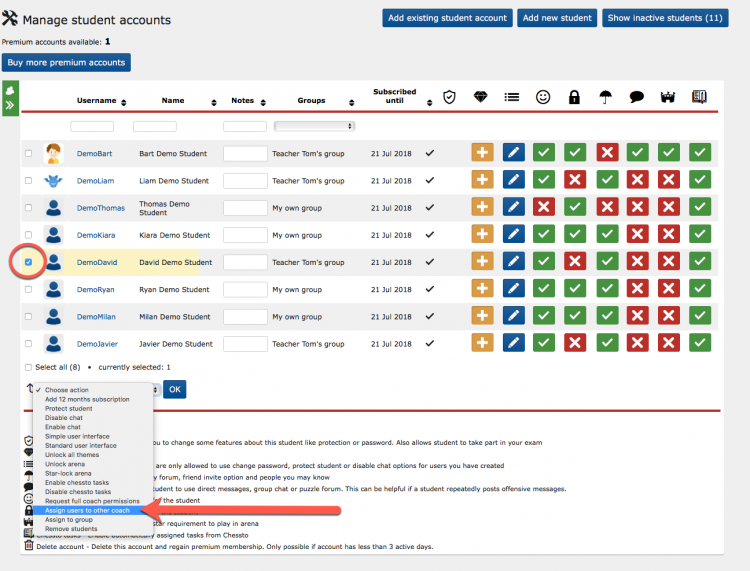Select Remove students option

coord(71,529)
